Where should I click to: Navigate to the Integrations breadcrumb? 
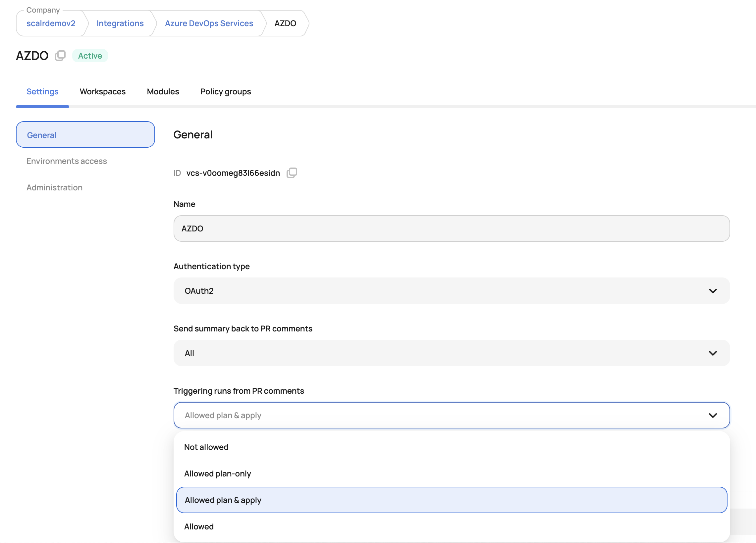click(120, 23)
